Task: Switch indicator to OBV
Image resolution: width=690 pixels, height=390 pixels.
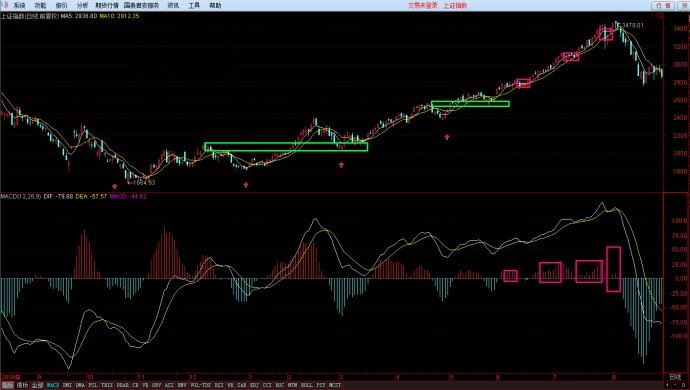Action: 156,385
